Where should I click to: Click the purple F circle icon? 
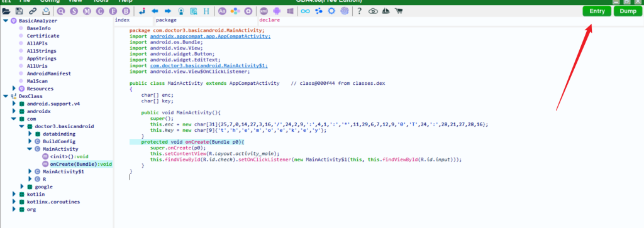tap(113, 11)
